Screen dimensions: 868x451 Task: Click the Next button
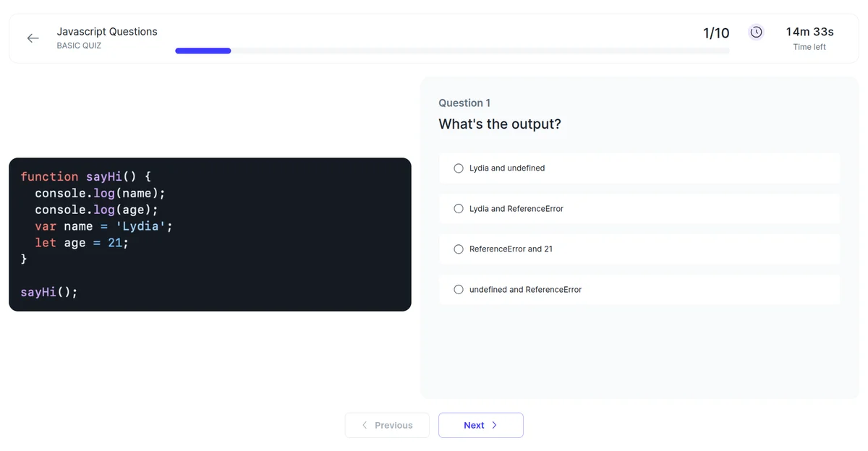coord(480,425)
